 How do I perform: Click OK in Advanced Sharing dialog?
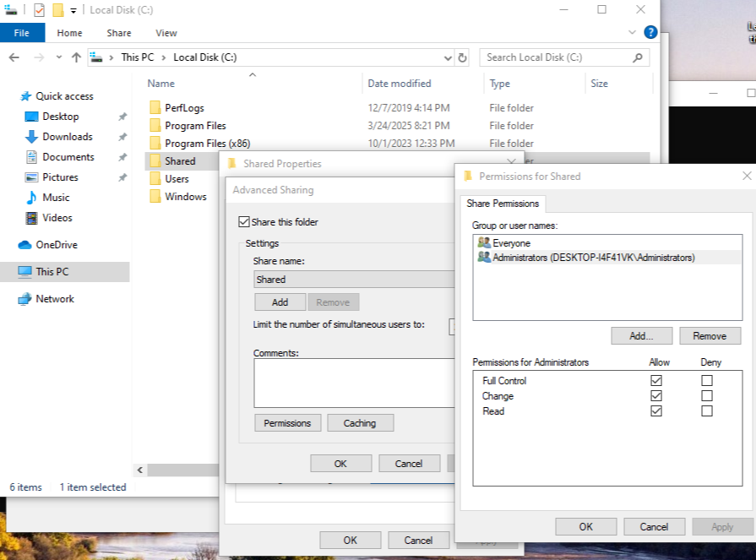tap(340, 463)
